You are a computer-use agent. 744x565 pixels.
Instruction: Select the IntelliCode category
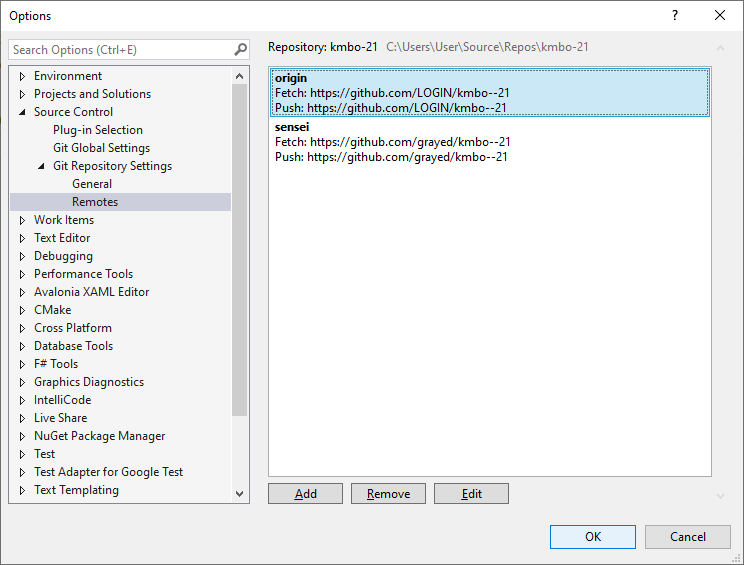coord(62,400)
